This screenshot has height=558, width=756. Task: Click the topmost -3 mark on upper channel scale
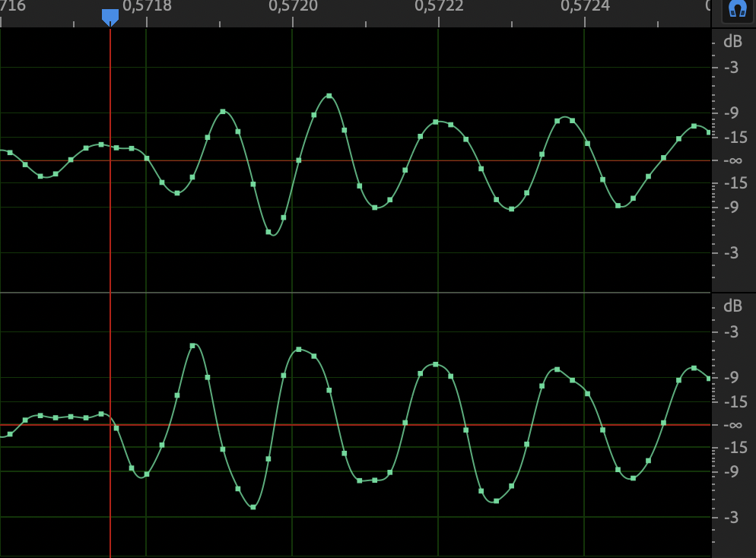[732, 68]
